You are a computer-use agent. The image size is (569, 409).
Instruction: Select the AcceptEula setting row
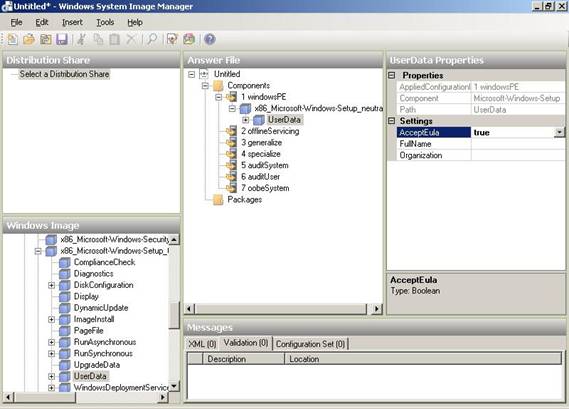coord(434,132)
